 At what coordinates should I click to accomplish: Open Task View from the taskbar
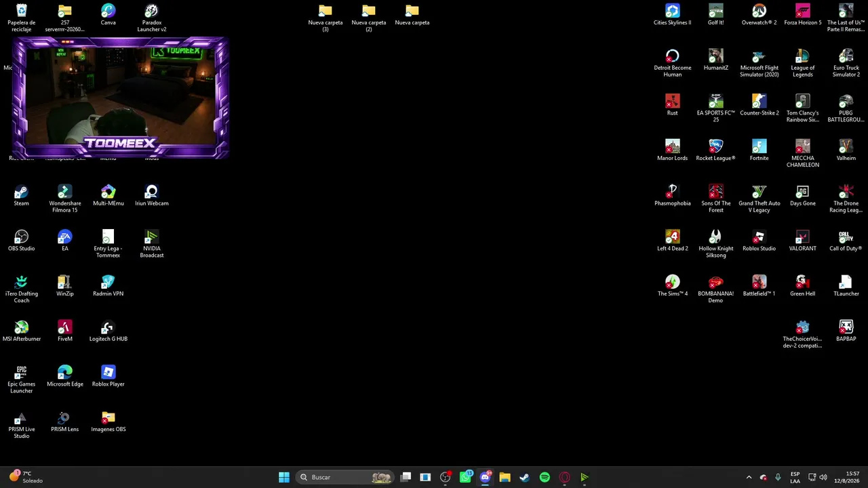tap(406, 477)
